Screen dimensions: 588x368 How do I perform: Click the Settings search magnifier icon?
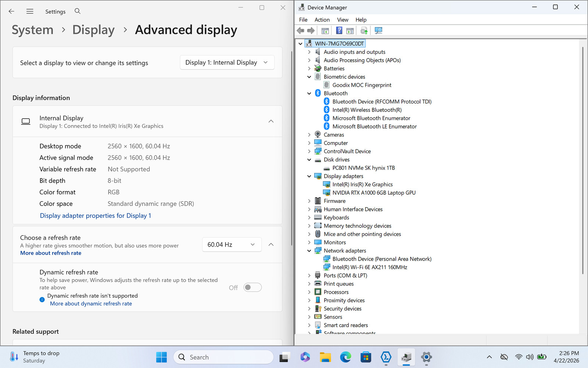pyautogui.click(x=78, y=11)
